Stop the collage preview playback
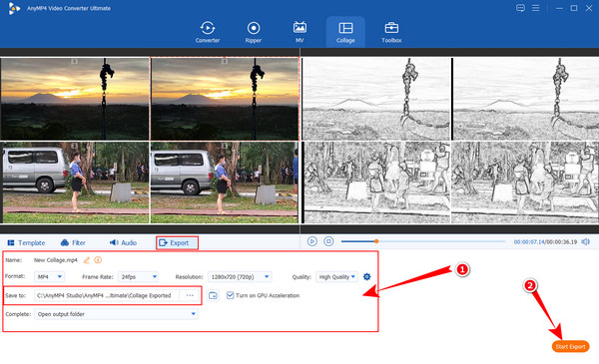 point(328,241)
